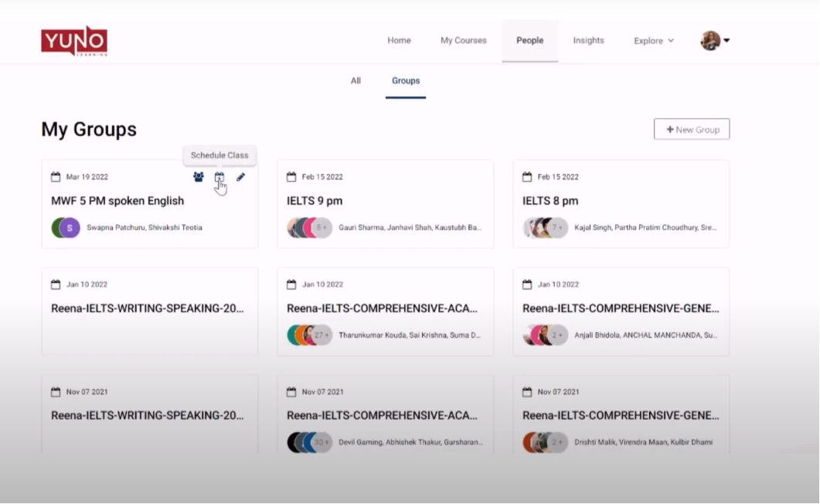Open the profile menu caret arrow
The image size is (820, 504).
(x=726, y=41)
